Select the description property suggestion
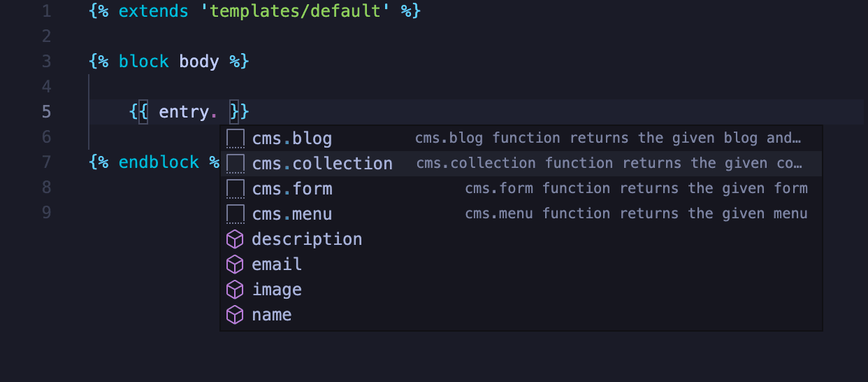Screen dimensions: 868x382 click(307, 239)
